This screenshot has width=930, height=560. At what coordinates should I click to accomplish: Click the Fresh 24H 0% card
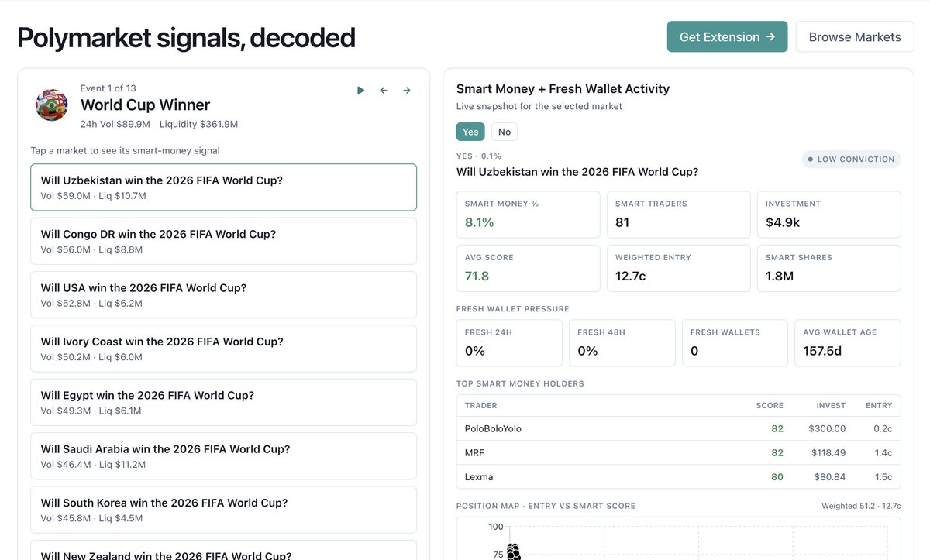coord(509,343)
